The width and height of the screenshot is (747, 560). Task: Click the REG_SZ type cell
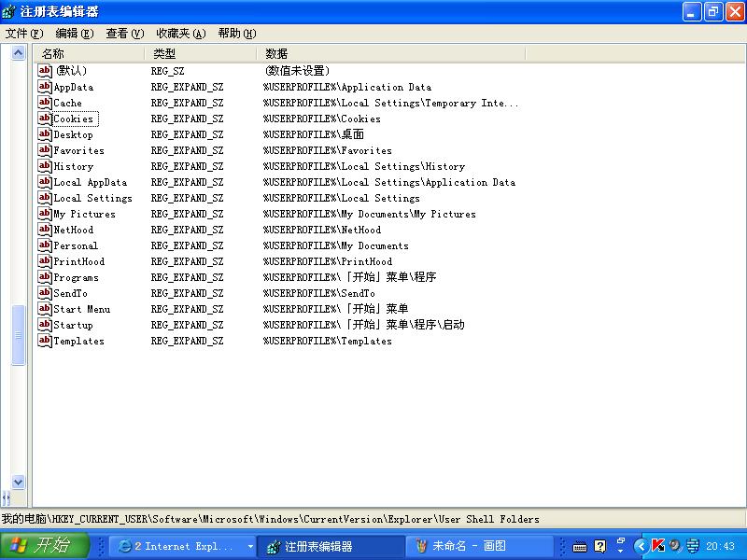(168, 71)
